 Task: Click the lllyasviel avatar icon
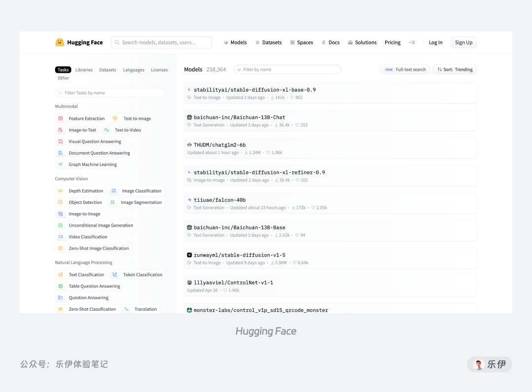point(189,283)
